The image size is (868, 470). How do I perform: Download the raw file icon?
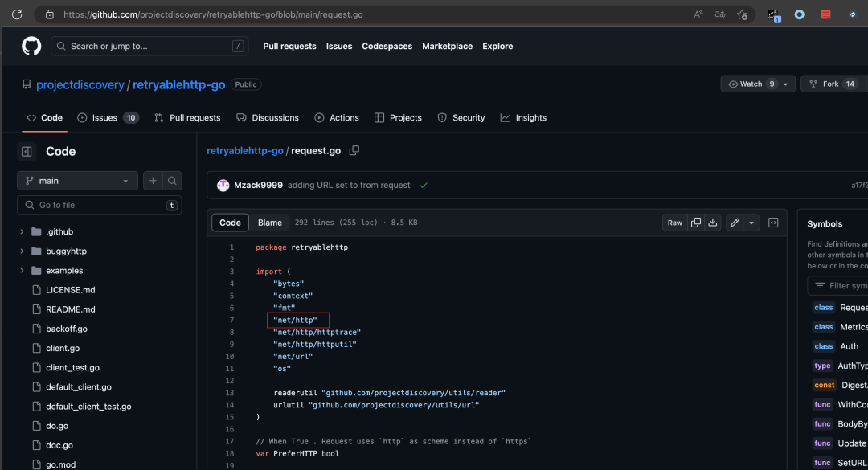pos(712,223)
